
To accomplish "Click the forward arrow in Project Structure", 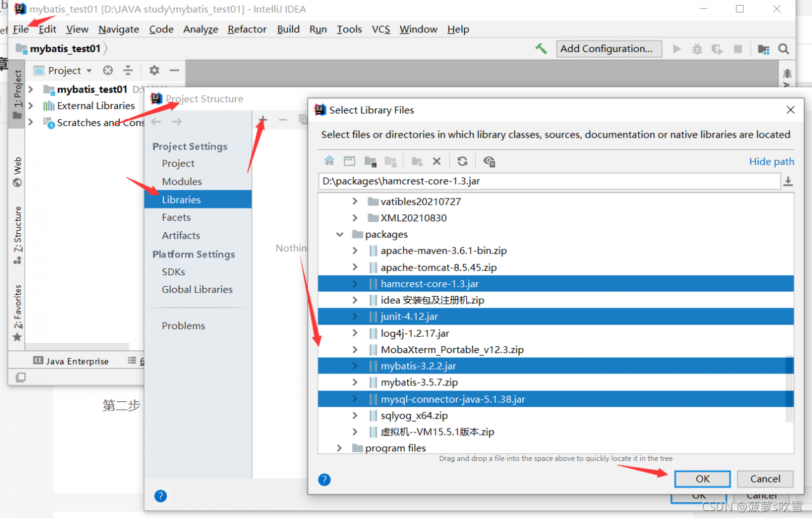I will pyautogui.click(x=176, y=122).
